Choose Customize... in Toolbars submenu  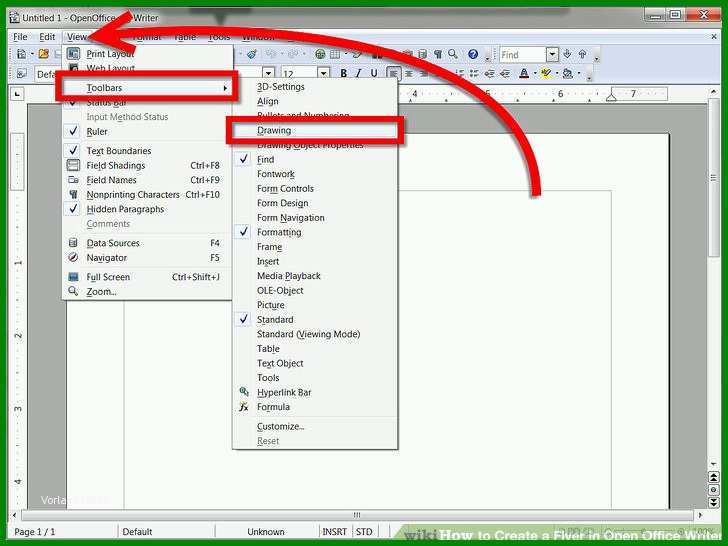[x=315, y=426]
